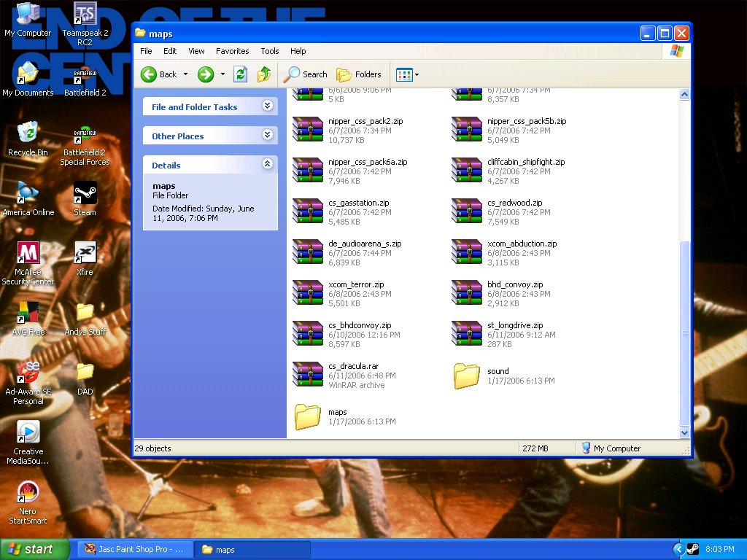Collapse the Details panel

(x=267, y=165)
